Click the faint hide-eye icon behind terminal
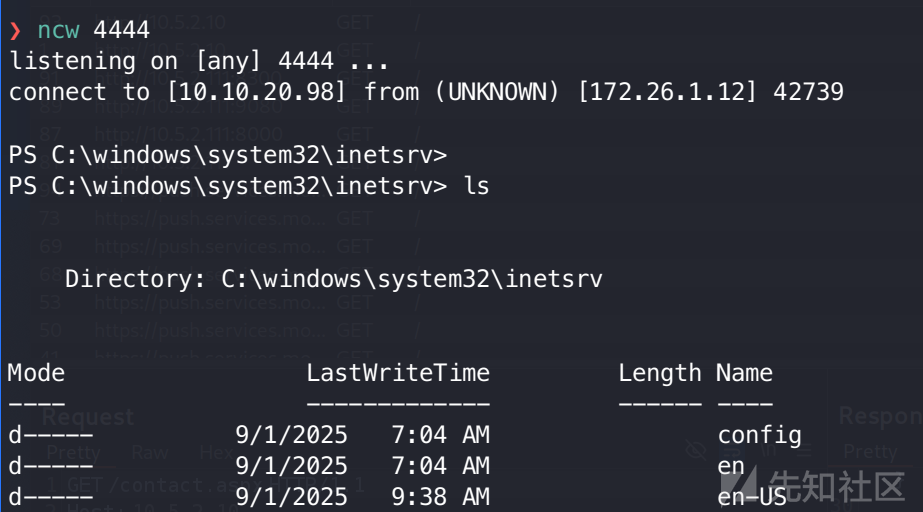The height and width of the screenshot is (512, 923). click(x=695, y=451)
